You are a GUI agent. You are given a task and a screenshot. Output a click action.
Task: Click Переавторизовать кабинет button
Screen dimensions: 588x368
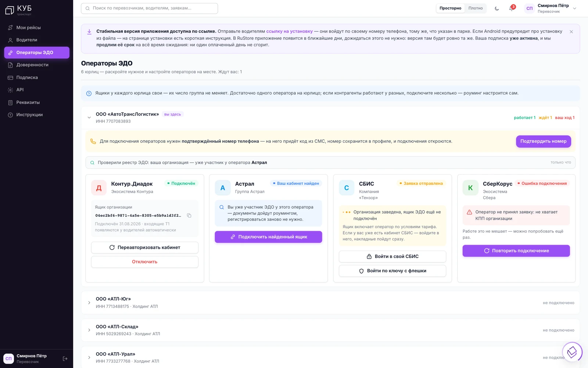pos(145,248)
